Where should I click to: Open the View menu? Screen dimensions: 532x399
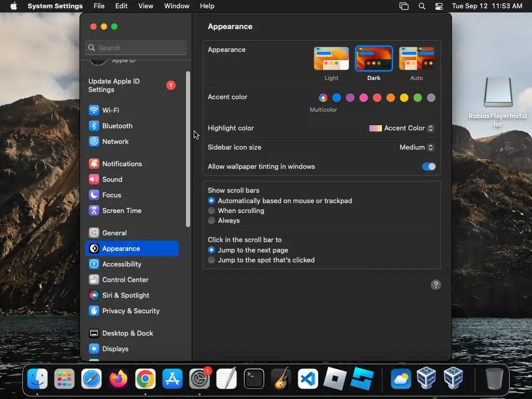[x=146, y=6]
